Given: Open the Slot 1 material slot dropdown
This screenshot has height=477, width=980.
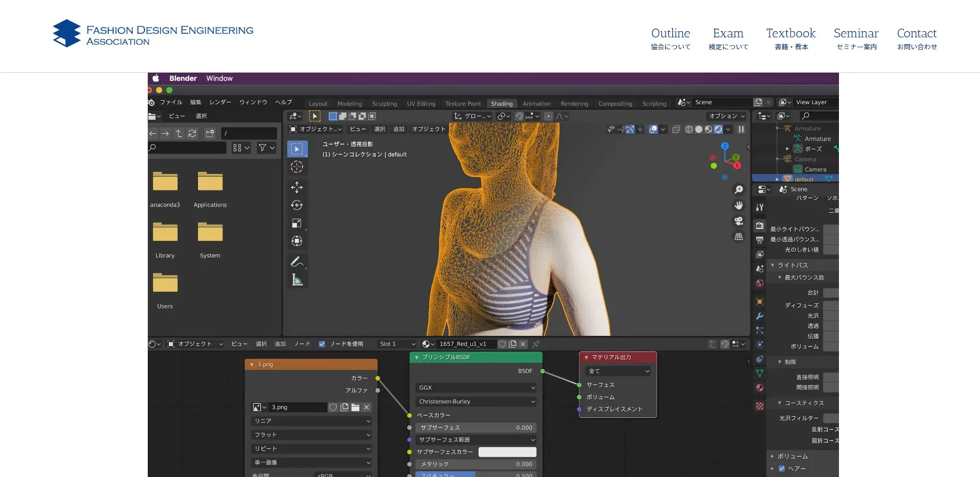Looking at the screenshot, I should (397, 344).
